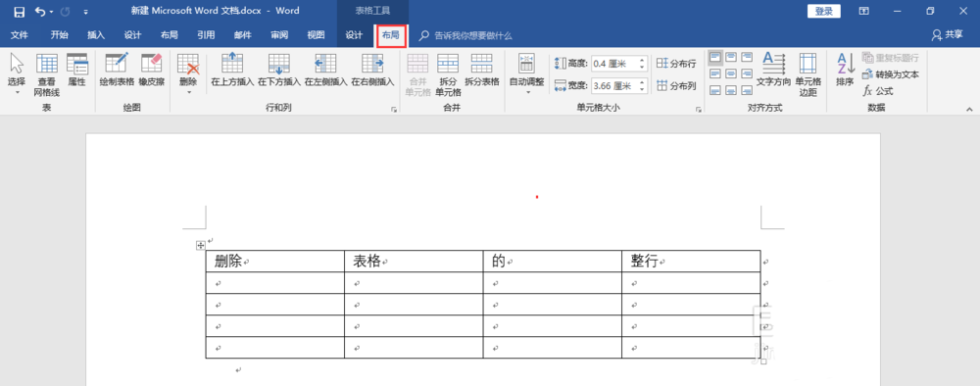Open the Undo history dropdown arrow

tap(51, 12)
